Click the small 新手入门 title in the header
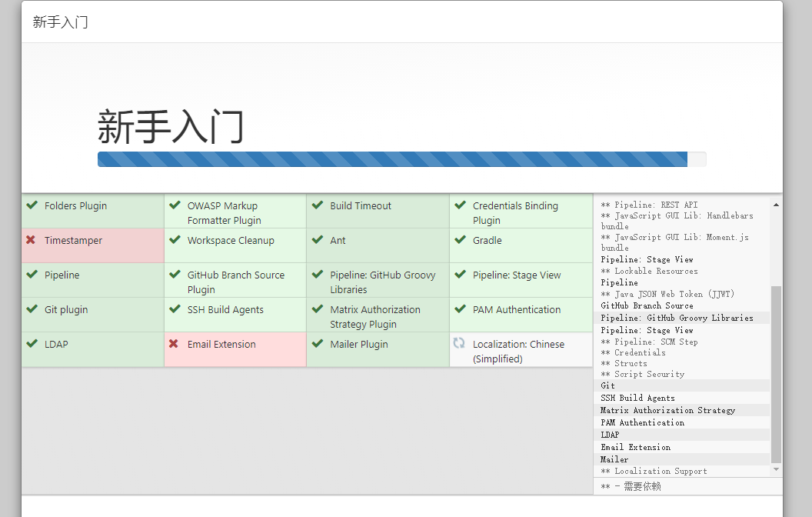This screenshot has width=812, height=517. click(60, 22)
